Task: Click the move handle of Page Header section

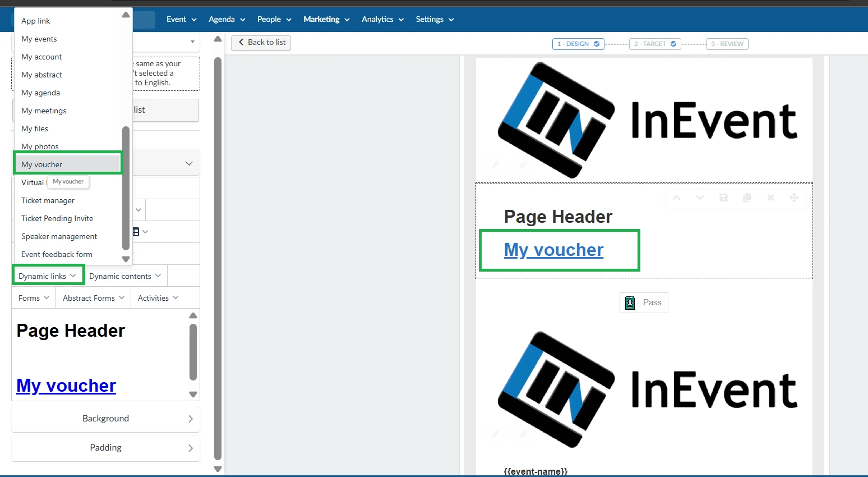Action: click(794, 198)
